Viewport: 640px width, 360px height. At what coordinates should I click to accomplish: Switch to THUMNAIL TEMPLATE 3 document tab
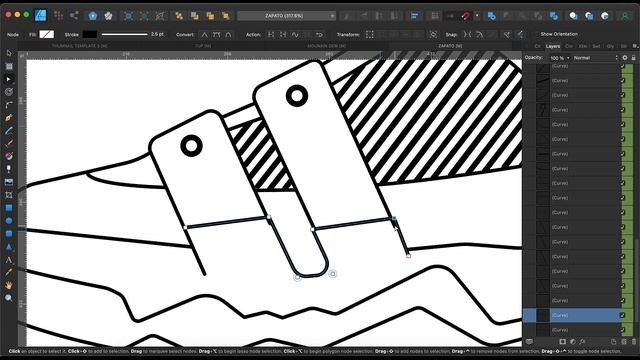(80, 46)
